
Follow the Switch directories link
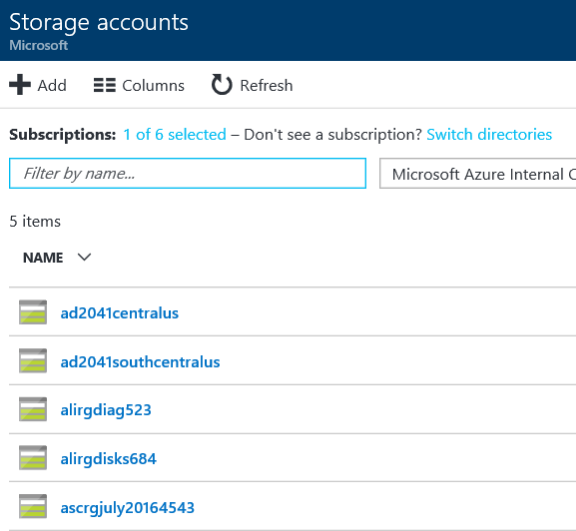tap(489, 134)
